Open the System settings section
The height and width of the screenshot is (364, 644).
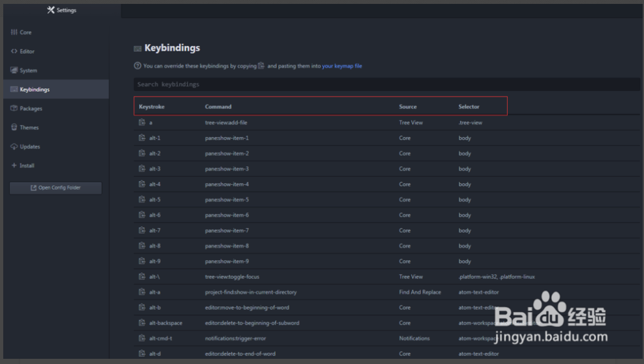[x=56, y=70]
